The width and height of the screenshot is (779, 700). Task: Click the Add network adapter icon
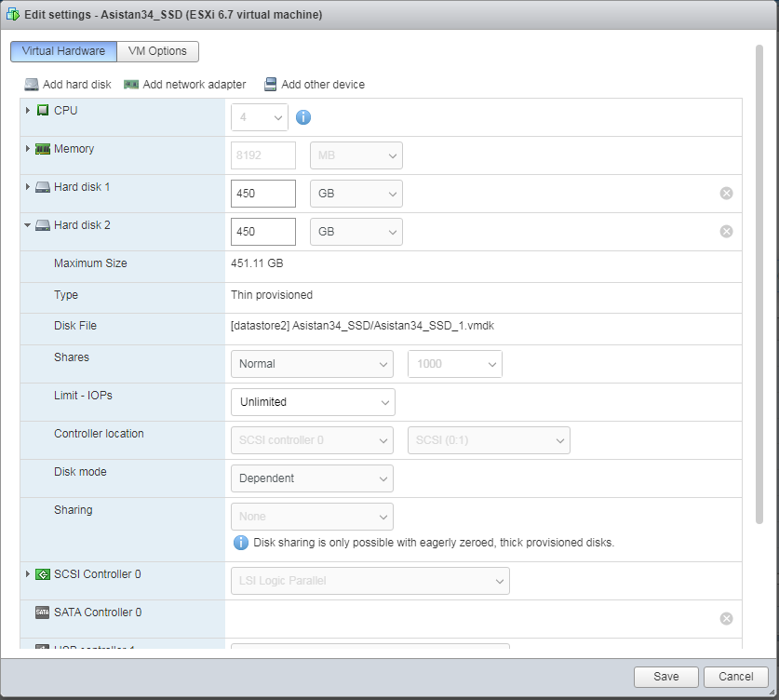click(131, 85)
